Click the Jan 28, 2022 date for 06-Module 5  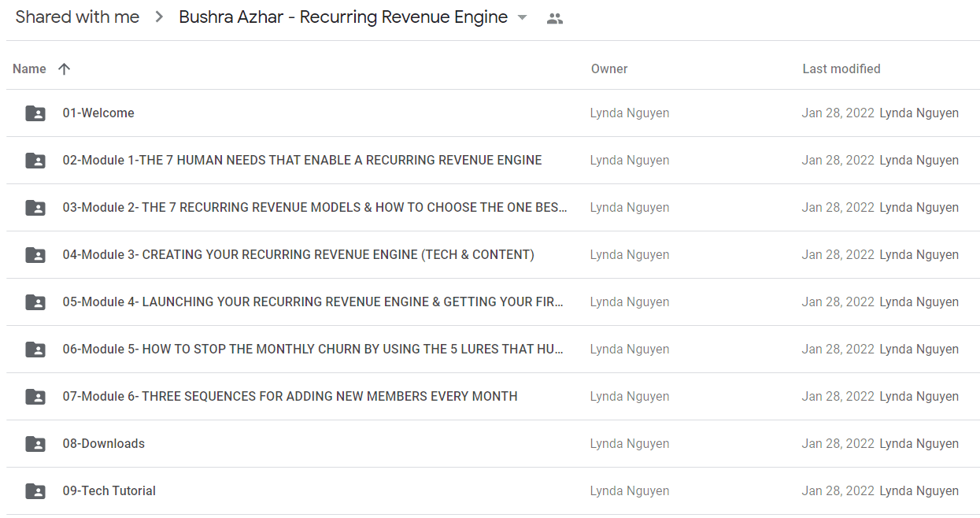(838, 350)
